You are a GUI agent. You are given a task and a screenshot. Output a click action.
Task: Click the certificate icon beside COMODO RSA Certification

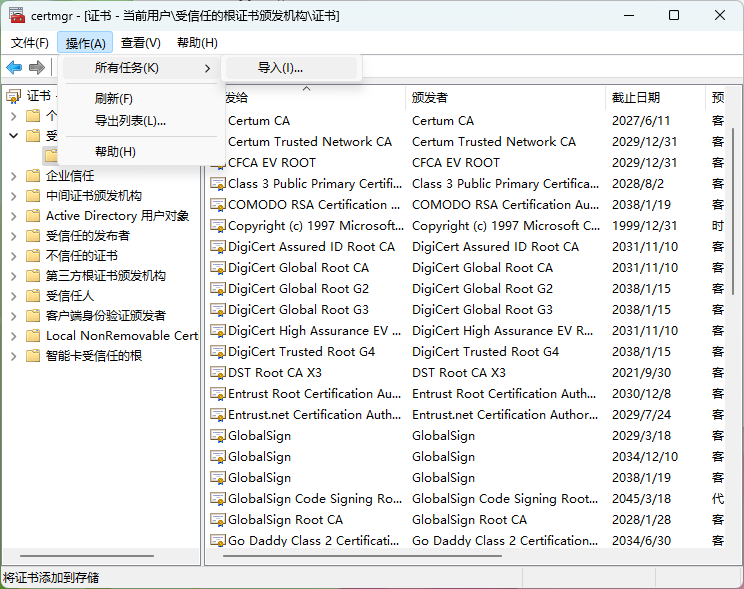(x=218, y=205)
